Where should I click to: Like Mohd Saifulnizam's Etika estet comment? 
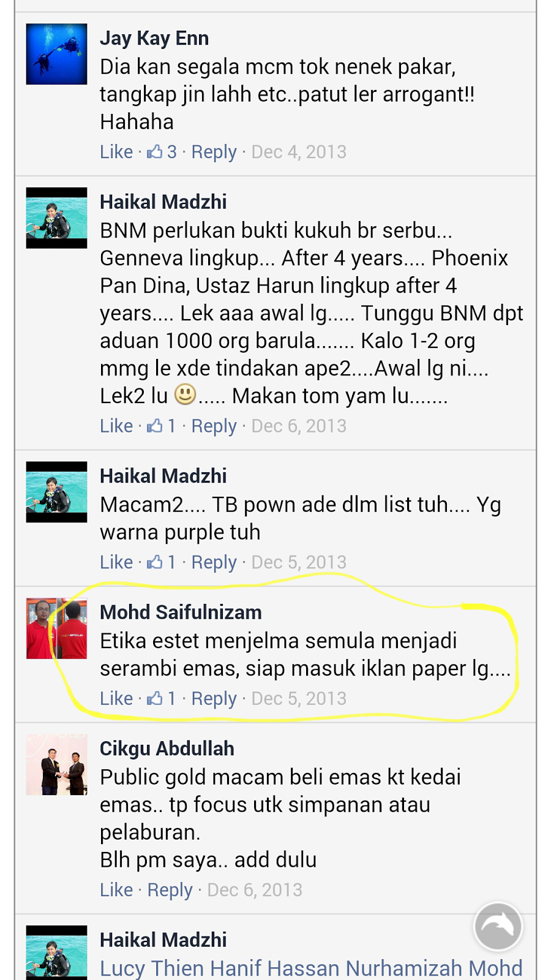click(116, 698)
